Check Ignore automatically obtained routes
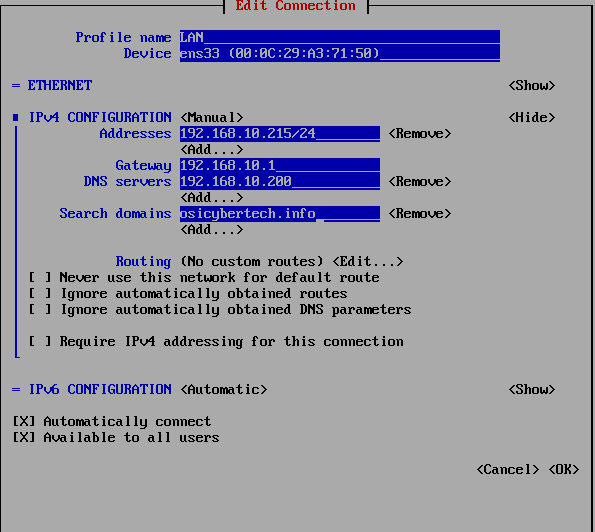The image size is (595, 532). click(188, 293)
